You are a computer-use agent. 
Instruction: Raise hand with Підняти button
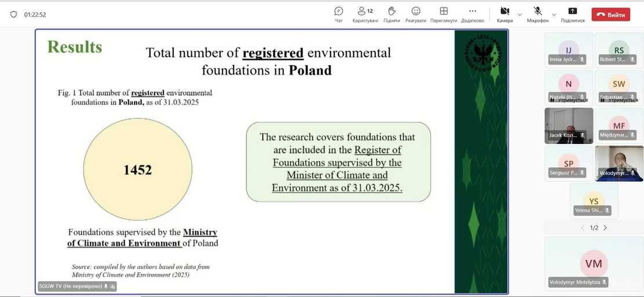point(391,14)
